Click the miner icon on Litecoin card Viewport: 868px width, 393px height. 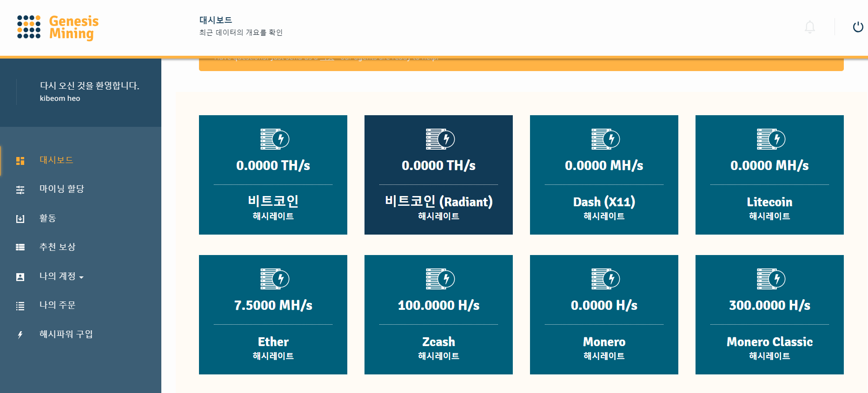[x=771, y=139]
